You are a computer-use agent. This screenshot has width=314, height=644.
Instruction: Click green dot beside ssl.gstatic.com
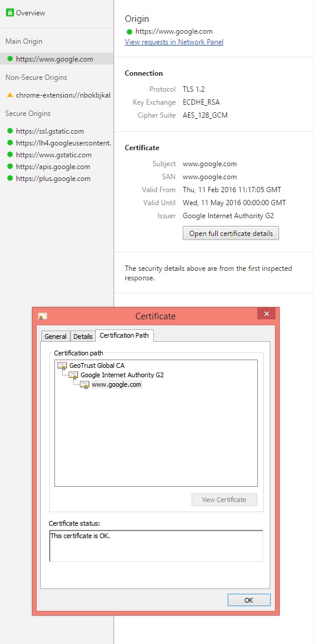(10, 131)
